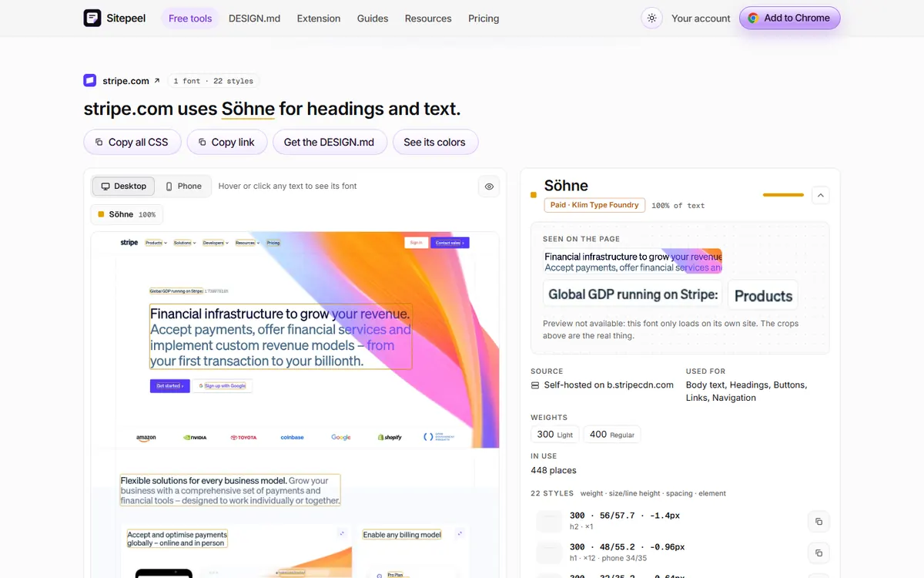The height and width of the screenshot is (578, 924).
Task: Click the coinbase logo in preview
Action: tap(293, 438)
